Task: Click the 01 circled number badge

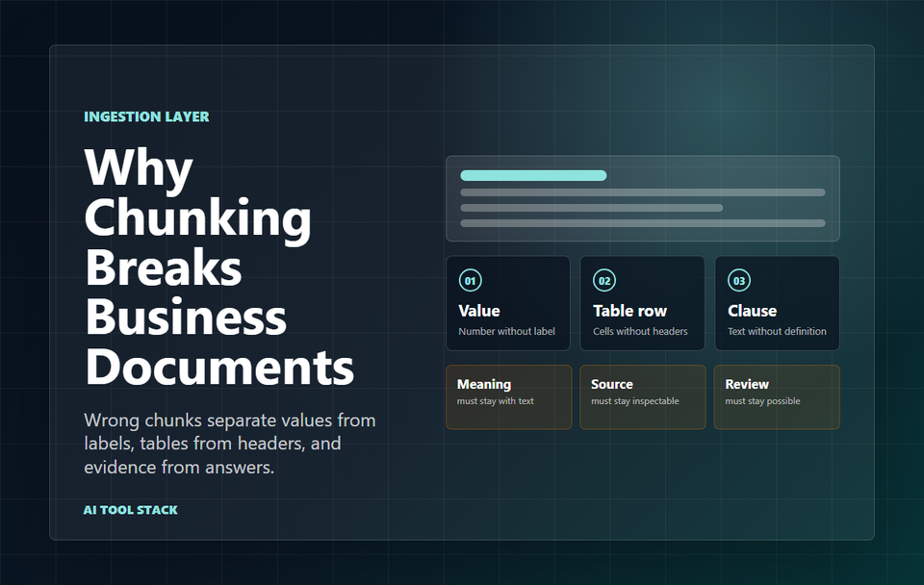Action: (x=471, y=280)
